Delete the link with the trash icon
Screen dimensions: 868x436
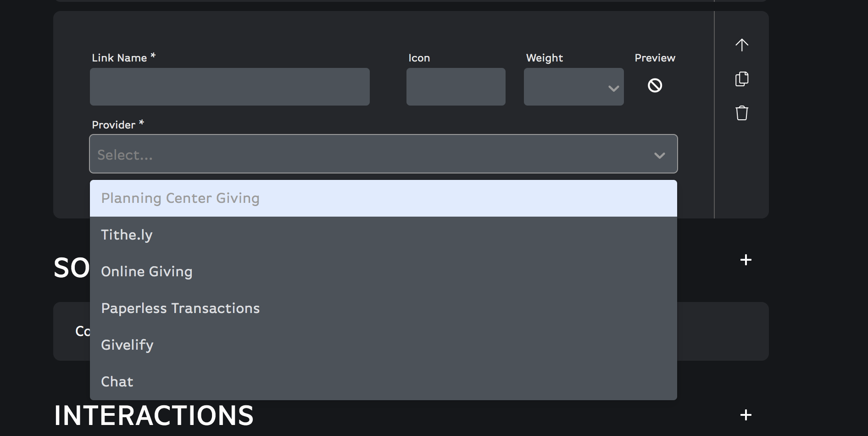pyautogui.click(x=742, y=113)
